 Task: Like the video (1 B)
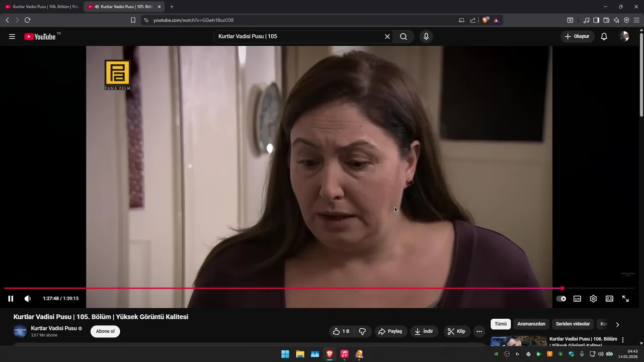coord(341,331)
